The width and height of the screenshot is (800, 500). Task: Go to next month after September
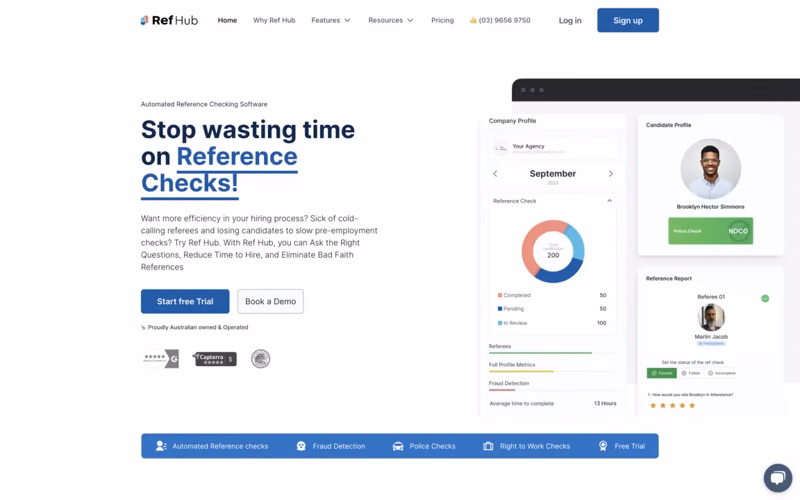(x=611, y=174)
